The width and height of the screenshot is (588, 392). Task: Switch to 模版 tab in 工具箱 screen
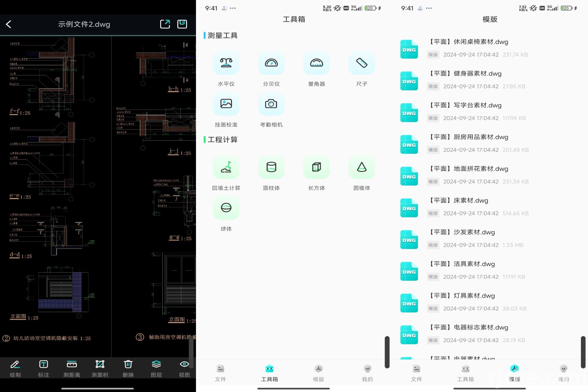point(318,373)
